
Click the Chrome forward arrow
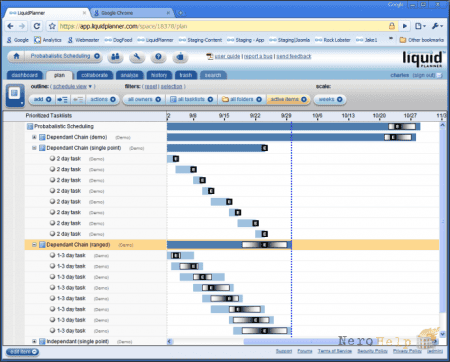[x=22, y=26]
